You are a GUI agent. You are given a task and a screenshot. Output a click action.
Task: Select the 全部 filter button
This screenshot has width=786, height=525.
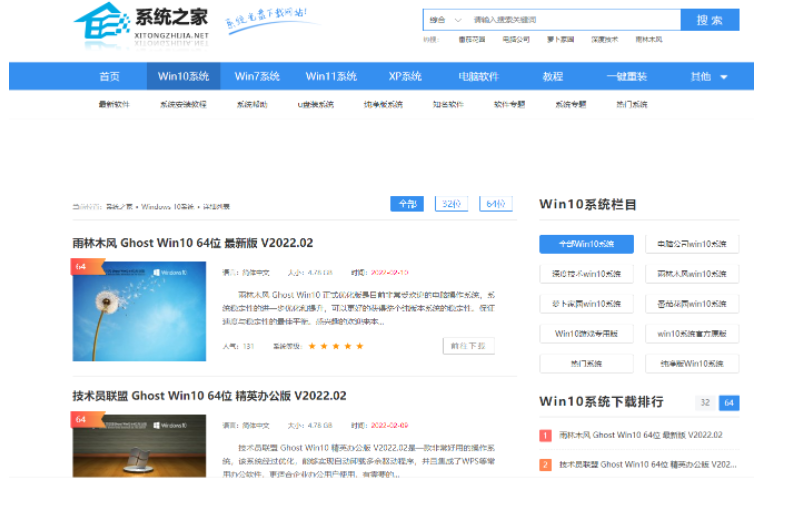pyautogui.click(x=406, y=204)
